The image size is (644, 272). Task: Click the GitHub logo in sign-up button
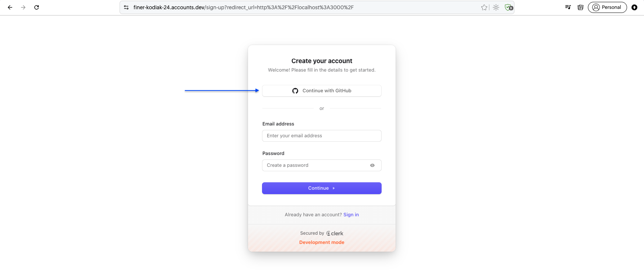[295, 91]
